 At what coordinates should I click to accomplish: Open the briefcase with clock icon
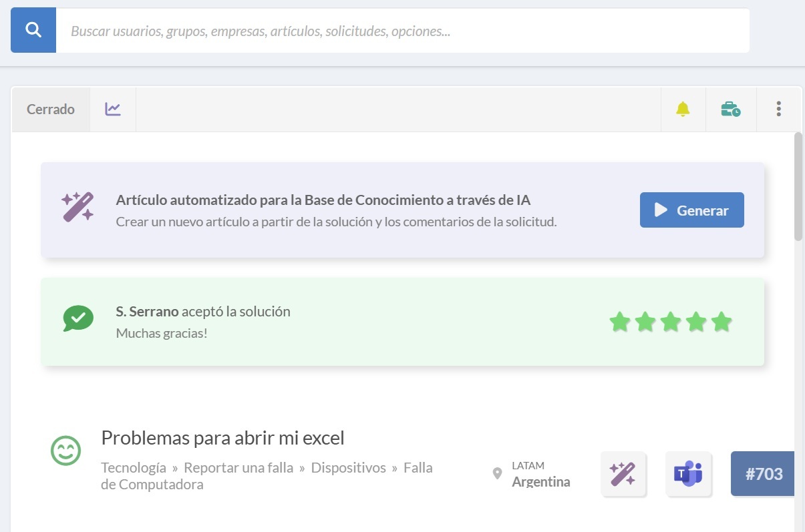731,109
